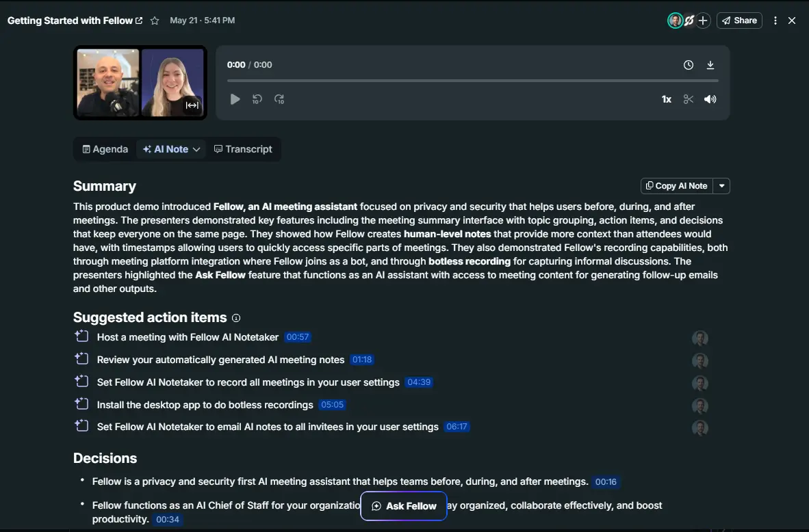
Task: Select the female presenter video thumbnail
Action: click(172, 83)
